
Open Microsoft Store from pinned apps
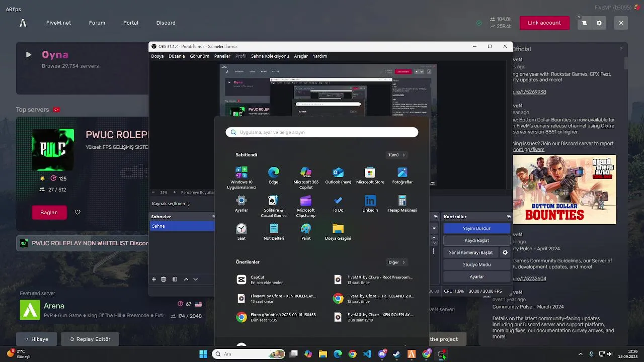tap(370, 175)
